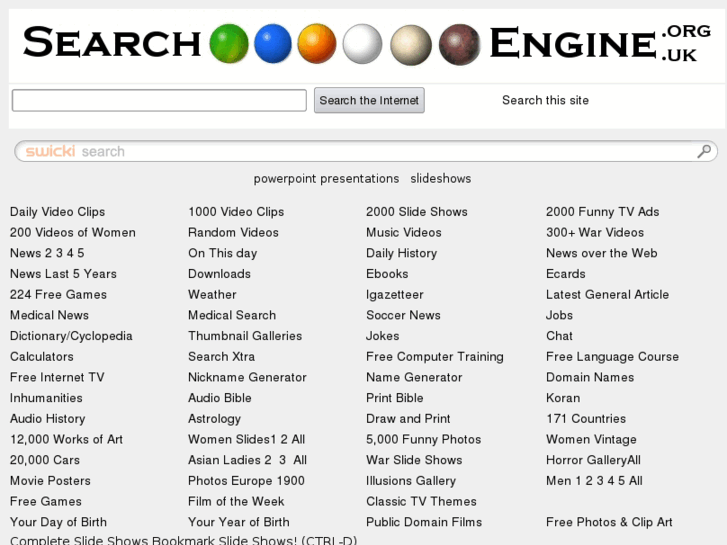Open Random Videos link

coord(233,232)
